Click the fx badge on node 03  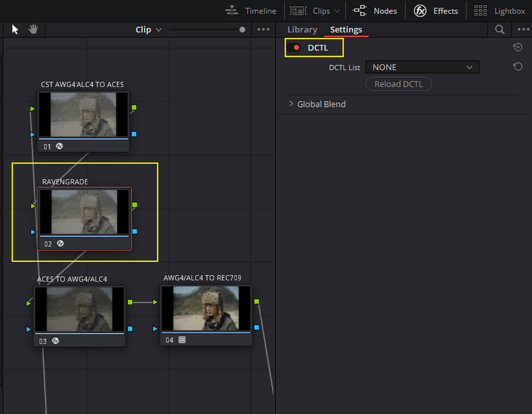point(55,341)
